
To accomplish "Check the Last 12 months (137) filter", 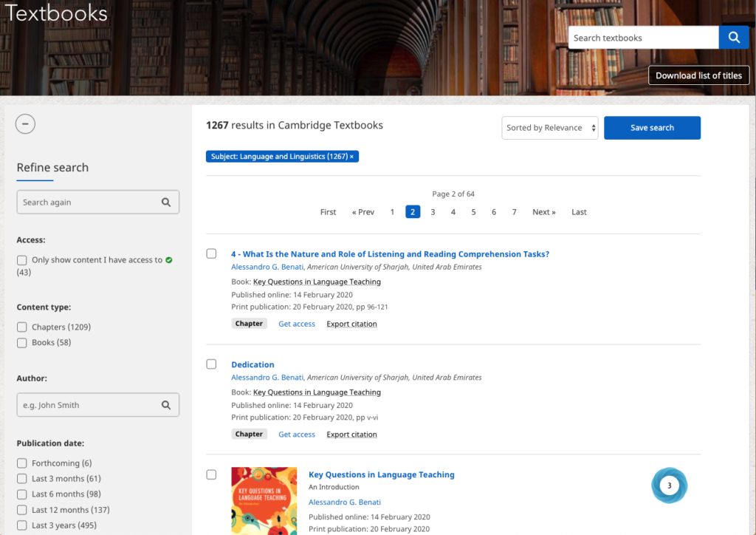I will click(x=21, y=510).
